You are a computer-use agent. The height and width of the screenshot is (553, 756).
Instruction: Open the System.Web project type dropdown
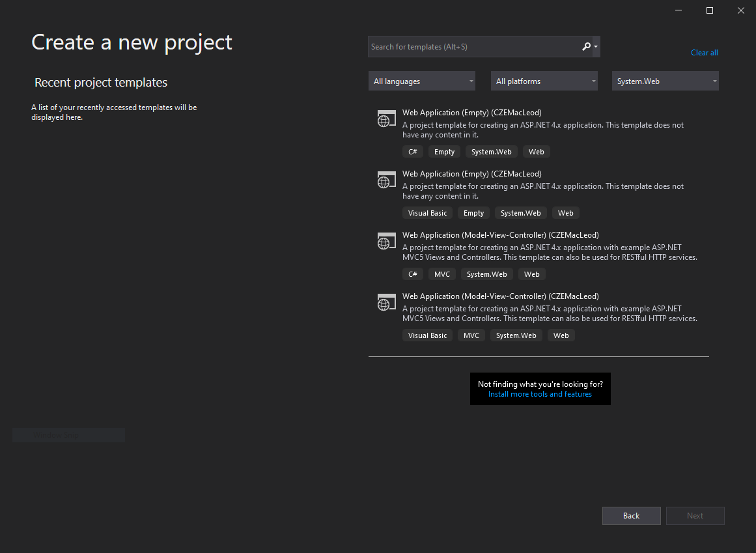click(665, 81)
